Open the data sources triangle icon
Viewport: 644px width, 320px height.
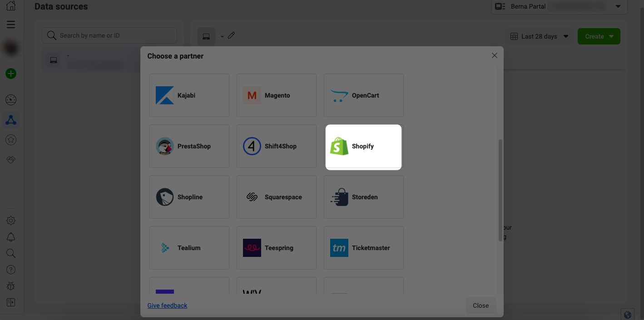[11, 120]
